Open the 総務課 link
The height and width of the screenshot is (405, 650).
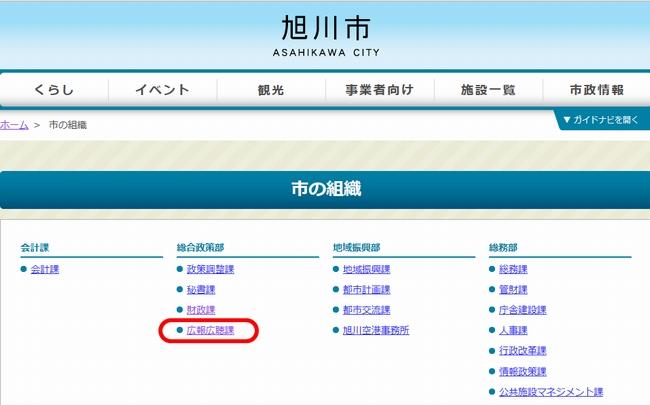click(513, 270)
